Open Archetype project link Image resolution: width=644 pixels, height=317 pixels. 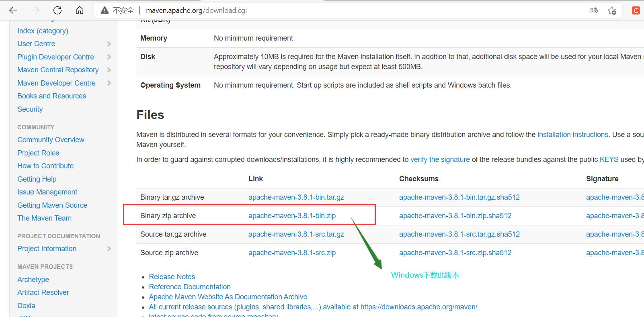[33, 280]
